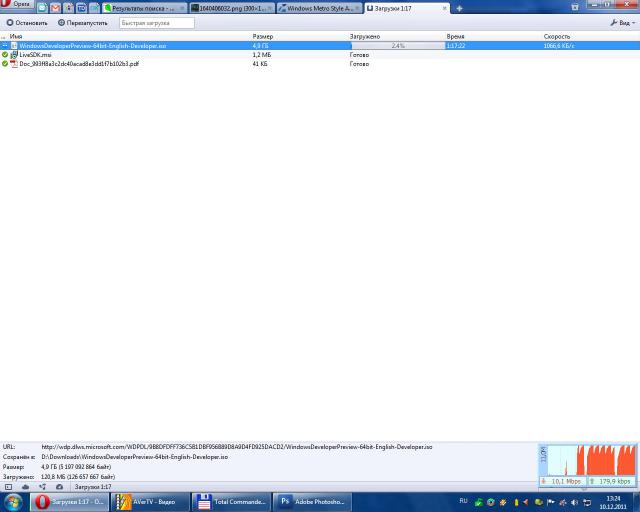The image size is (640, 512).
Task: Open the Opera main menu button
Action: (x=17, y=5)
